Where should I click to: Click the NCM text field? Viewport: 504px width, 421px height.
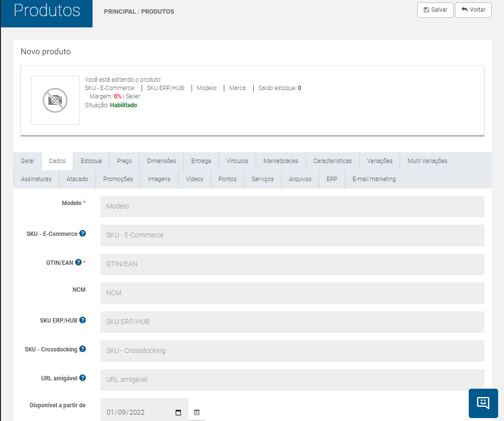pyautogui.click(x=292, y=293)
